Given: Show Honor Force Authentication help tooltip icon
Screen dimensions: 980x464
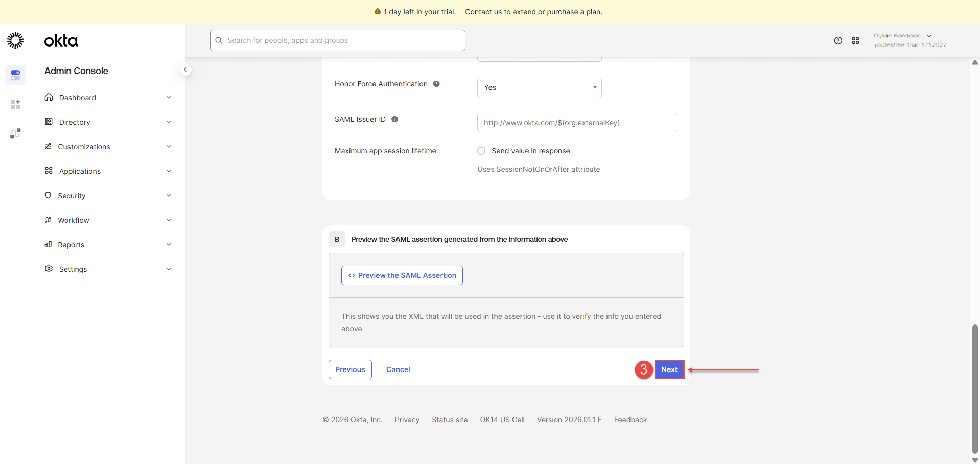Looking at the screenshot, I should point(436,84).
